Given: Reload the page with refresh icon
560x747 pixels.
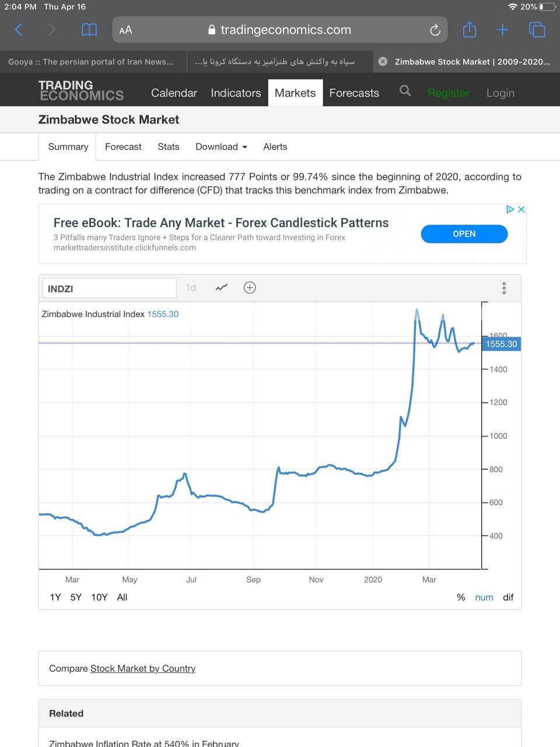Looking at the screenshot, I should coord(435,30).
